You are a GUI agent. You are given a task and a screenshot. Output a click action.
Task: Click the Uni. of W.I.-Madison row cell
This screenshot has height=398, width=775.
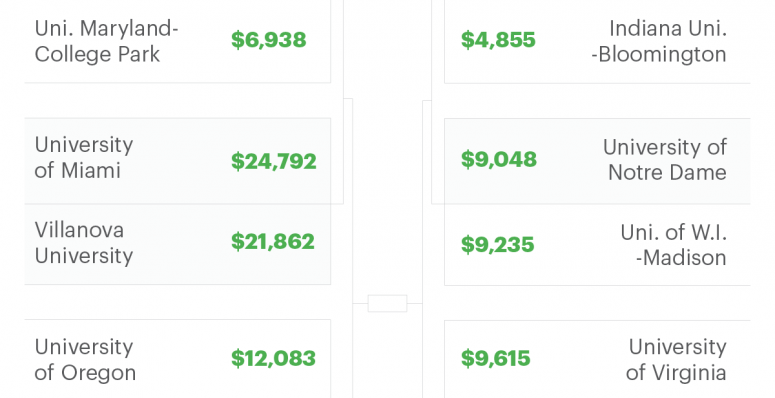[597, 245]
